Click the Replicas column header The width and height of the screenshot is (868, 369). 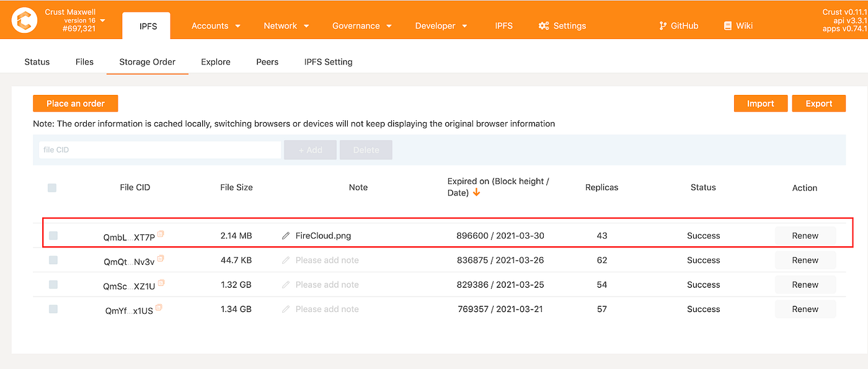(602, 187)
